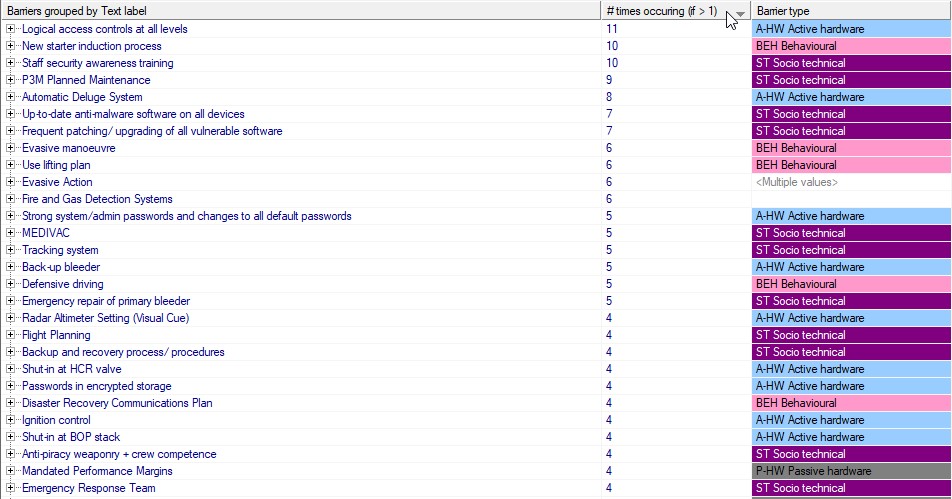Viewport: 952px width, 499px height.
Task: Click the Multiple values cell for Evasive Action
Action: [x=851, y=182]
